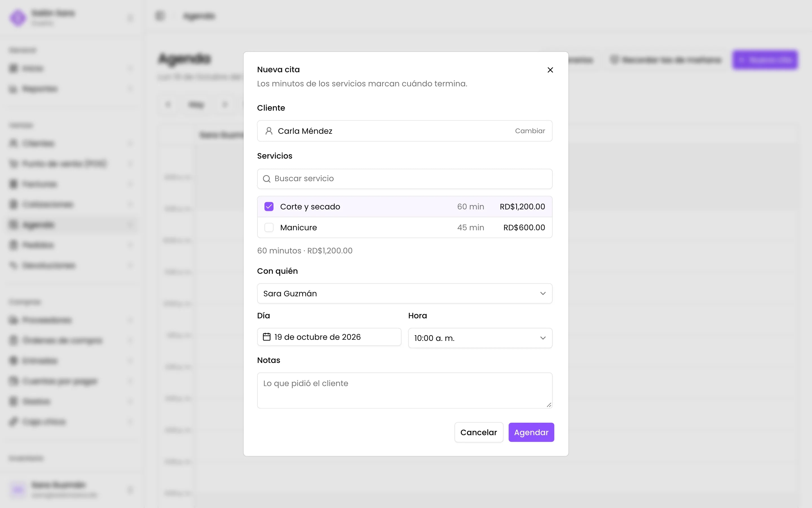Viewport: 812px width, 508px height.
Task: Click the "45 min" duration of Manicure
Action: coord(470,227)
